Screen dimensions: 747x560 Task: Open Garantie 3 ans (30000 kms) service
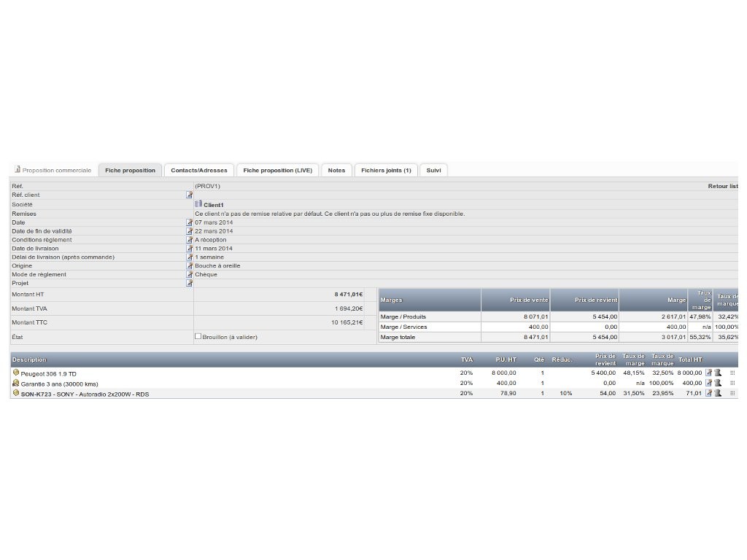point(60,384)
